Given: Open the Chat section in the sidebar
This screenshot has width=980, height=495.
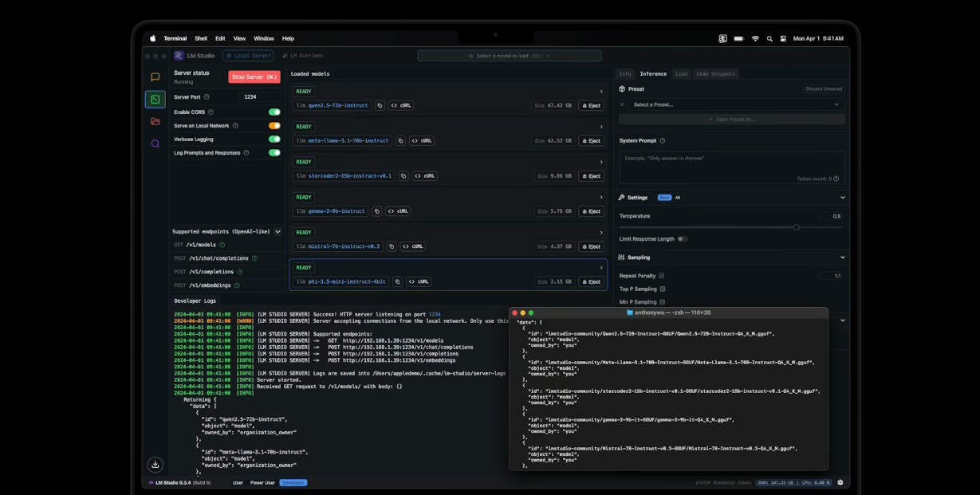Looking at the screenshot, I should [x=155, y=77].
